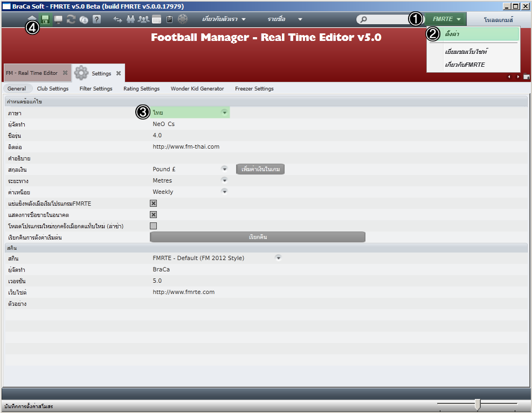532x413 pixels.
Task: Click the โหลดเกมส์ load game button
Action: [499, 20]
